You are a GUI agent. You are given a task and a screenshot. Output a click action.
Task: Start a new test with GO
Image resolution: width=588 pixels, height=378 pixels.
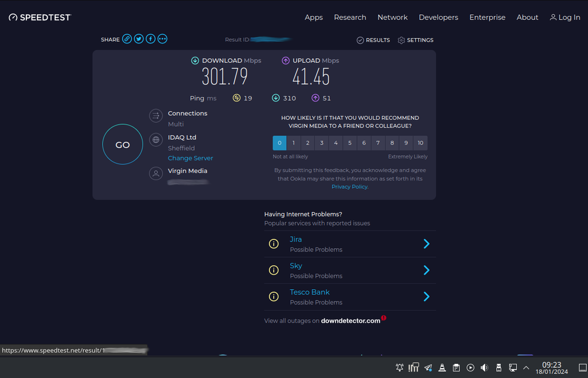[x=122, y=144]
